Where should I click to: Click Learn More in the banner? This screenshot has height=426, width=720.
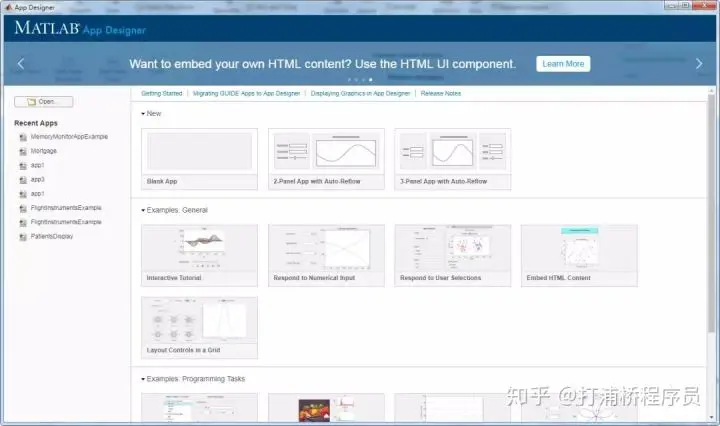563,64
